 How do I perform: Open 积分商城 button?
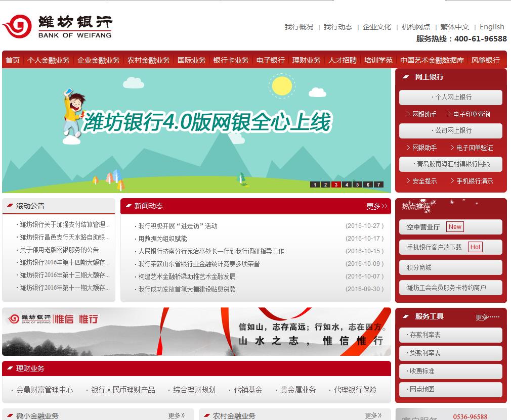pos(451,267)
